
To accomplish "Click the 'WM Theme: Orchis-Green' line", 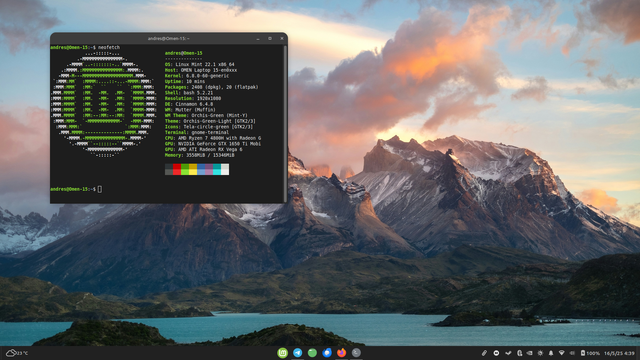I will (206, 116).
